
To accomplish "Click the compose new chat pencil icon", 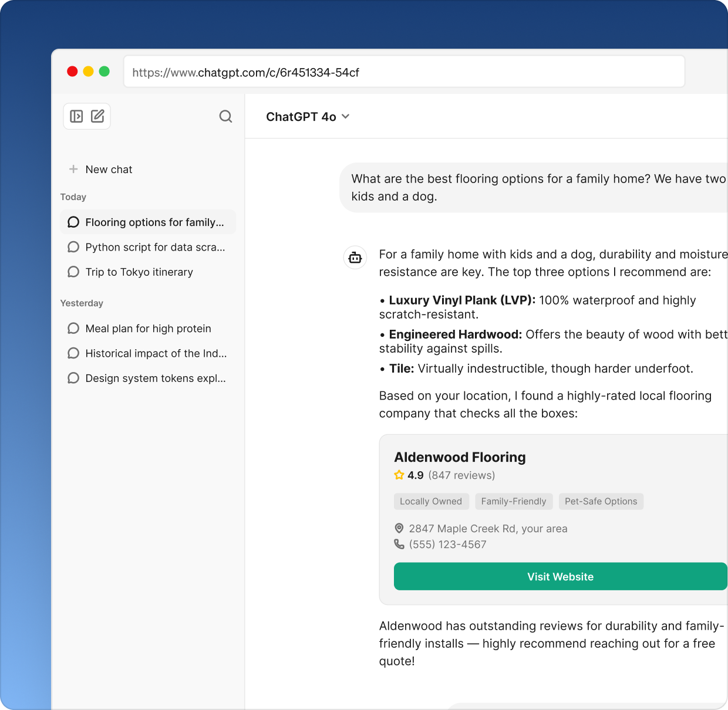I will pyautogui.click(x=97, y=116).
